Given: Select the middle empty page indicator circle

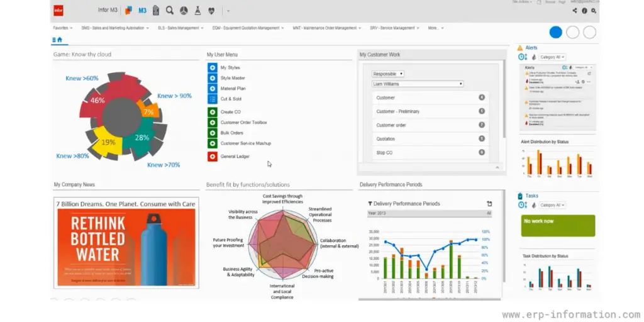Looking at the screenshot, I should pos(572,33).
